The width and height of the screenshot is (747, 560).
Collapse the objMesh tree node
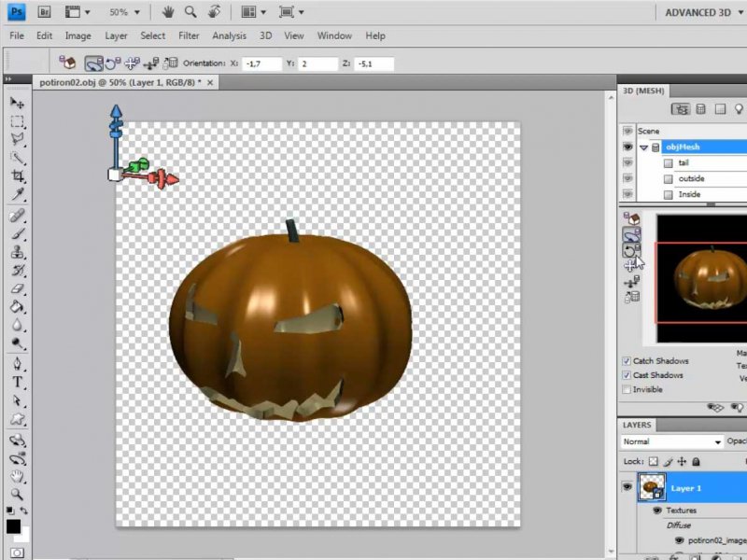click(641, 147)
